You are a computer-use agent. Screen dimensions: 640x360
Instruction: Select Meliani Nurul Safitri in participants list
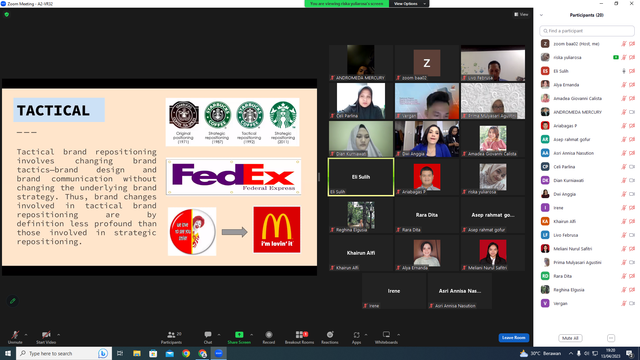click(587, 249)
